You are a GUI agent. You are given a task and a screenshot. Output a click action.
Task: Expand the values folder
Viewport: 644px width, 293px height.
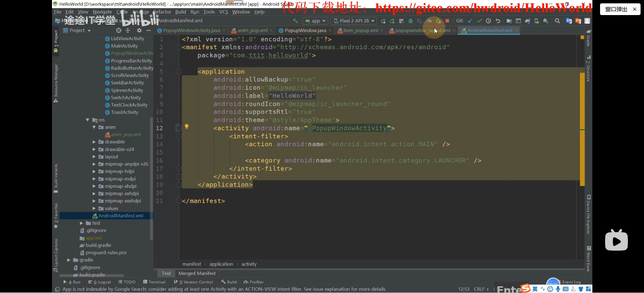pyautogui.click(x=94, y=208)
